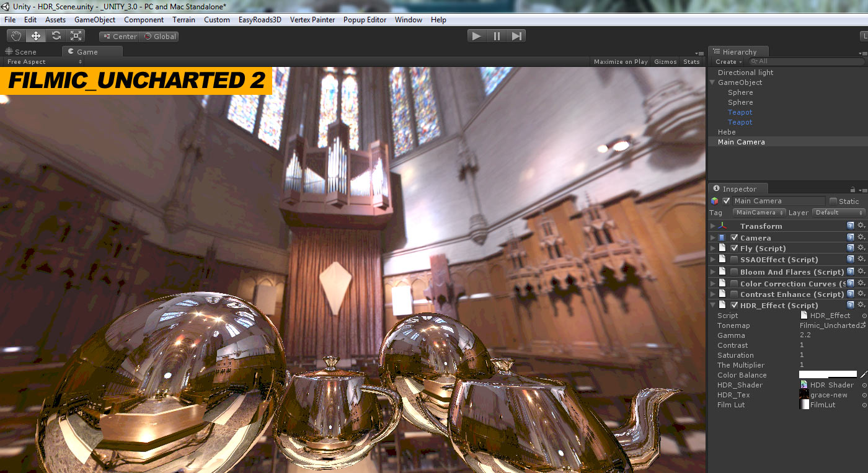Open the Fly script help icon
The height and width of the screenshot is (473, 868).
851,248
